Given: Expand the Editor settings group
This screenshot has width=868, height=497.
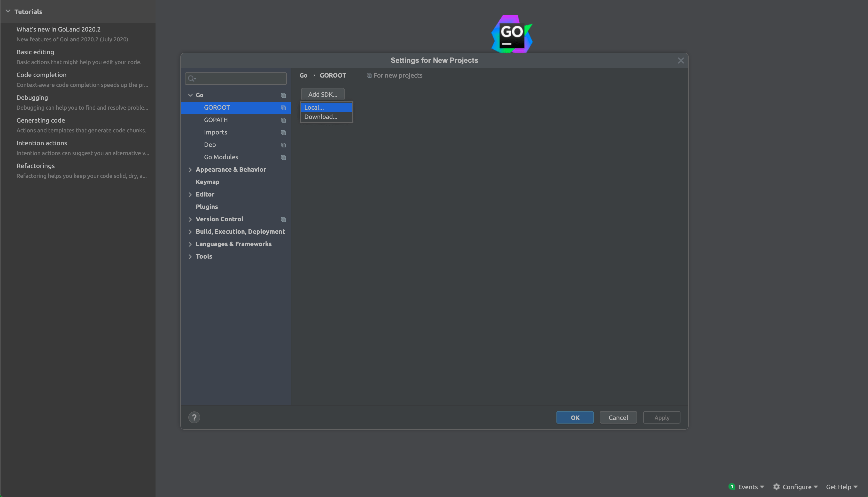Looking at the screenshot, I should click(190, 194).
